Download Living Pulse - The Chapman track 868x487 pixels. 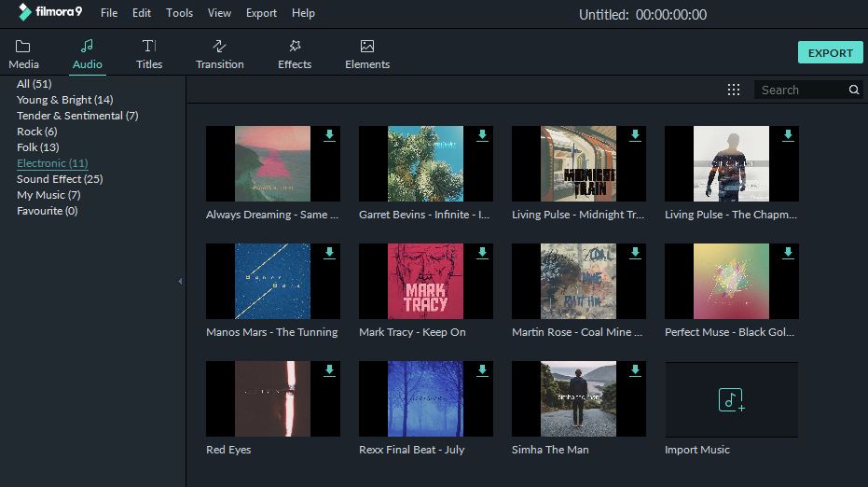[788, 135]
